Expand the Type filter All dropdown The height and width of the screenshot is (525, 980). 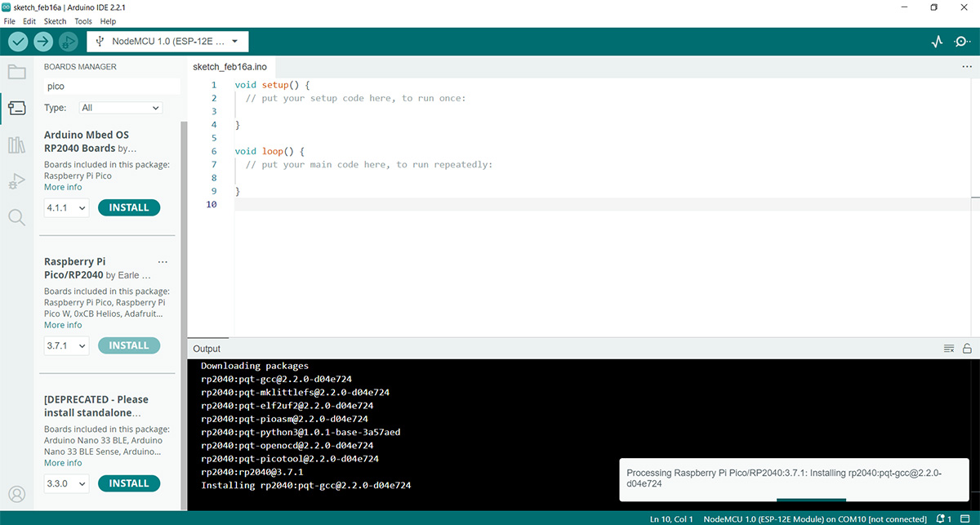point(121,108)
